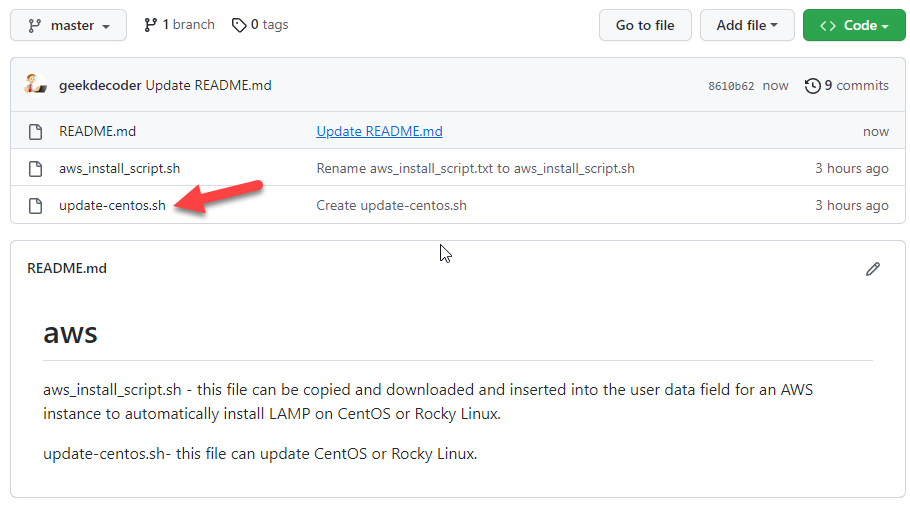The height and width of the screenshot is (505, 910).
Task: Open the "Rename aws_install_script.txt" commit message
Action: tap(475, 168)
